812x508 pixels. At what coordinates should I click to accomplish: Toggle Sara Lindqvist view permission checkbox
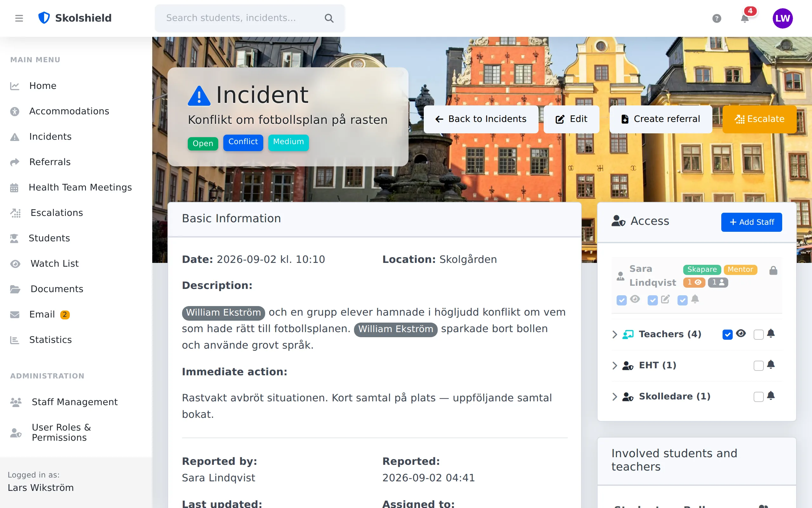point(621,300)
